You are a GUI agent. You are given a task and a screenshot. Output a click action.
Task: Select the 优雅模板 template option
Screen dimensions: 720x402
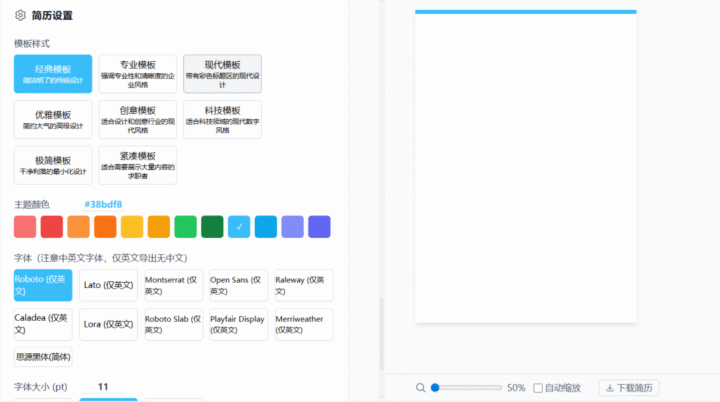(53, 119)
